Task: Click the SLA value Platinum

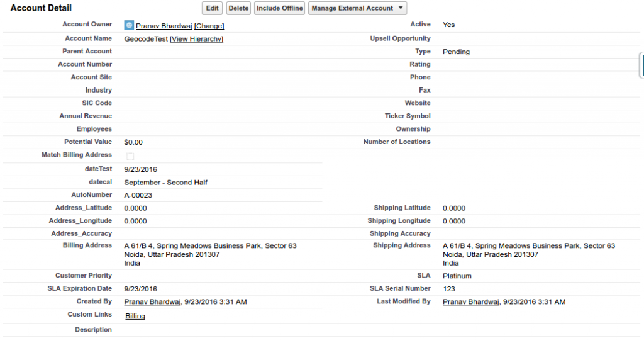Action: point(457,276)
